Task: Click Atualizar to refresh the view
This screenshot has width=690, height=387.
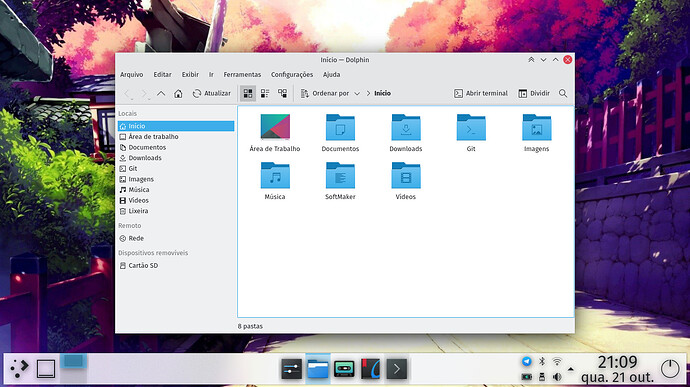Action: (x=212, y=93)
